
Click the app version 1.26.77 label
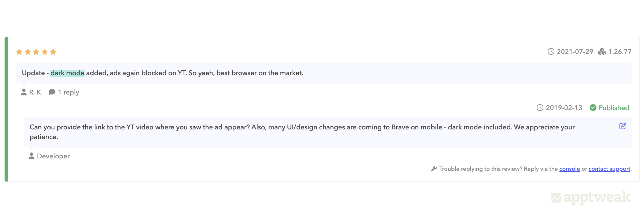[620, 52]
